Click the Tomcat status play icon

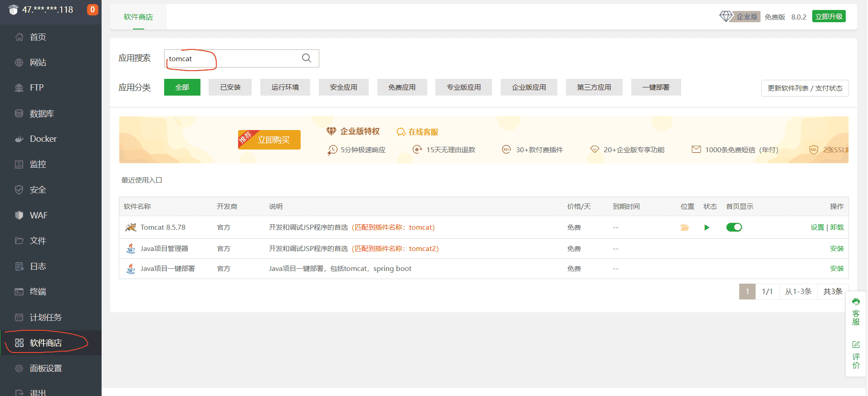pos(707,227)
